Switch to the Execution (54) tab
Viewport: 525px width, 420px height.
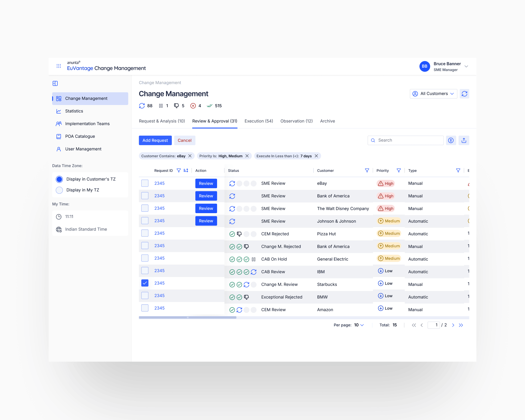pyautogui.click(x=259, y=121)
